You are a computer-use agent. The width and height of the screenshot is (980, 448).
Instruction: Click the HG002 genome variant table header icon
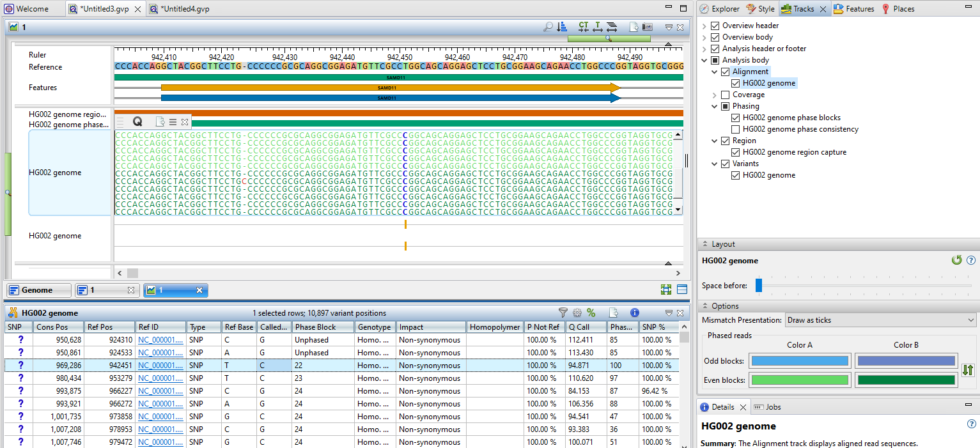pyautogui.click(x=13, y=313)
